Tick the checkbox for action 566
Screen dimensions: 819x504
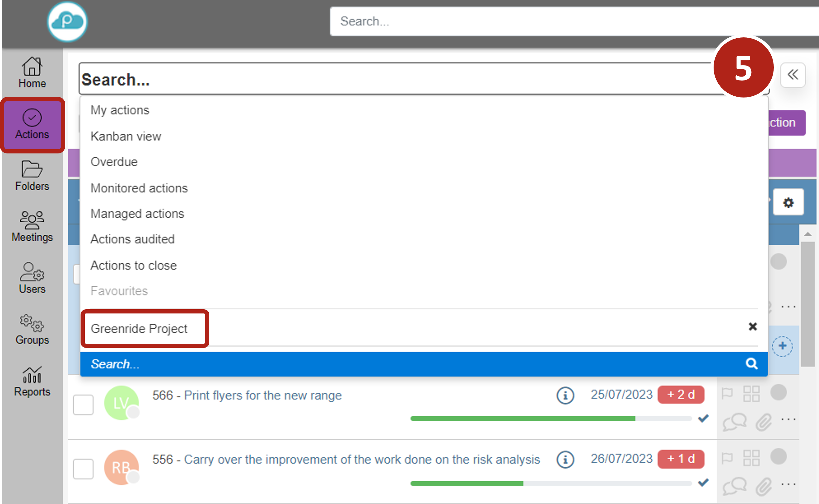click(83, 405)
